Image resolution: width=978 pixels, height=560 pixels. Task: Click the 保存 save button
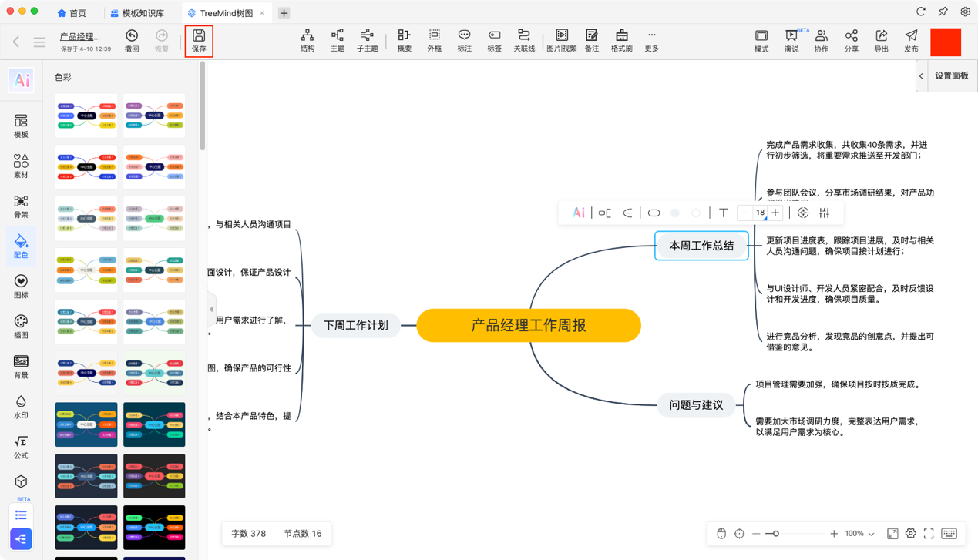pyautogui.click(x=199, y=40)
